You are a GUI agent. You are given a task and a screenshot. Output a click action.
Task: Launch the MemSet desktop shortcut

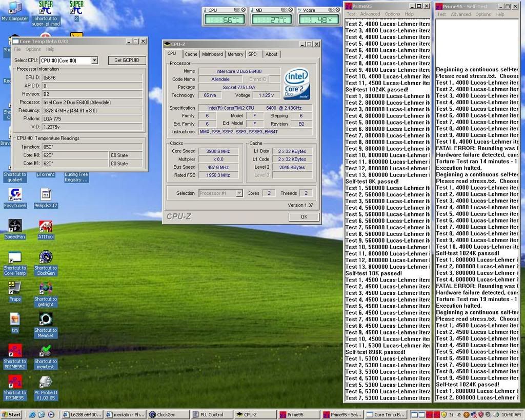click(46, 319)
